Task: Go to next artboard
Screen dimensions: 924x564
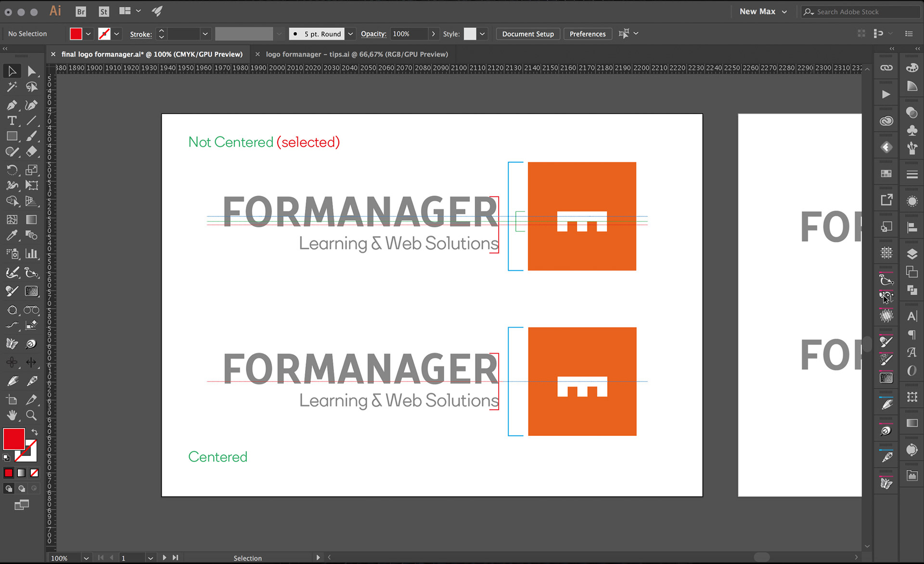Action: click(165, 558)
